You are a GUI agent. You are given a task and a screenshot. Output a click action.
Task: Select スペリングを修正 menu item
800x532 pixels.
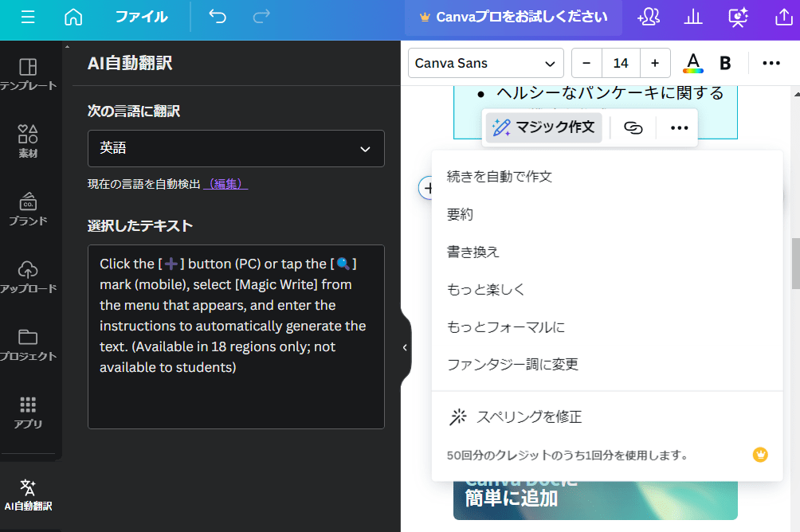pos(607,417)
